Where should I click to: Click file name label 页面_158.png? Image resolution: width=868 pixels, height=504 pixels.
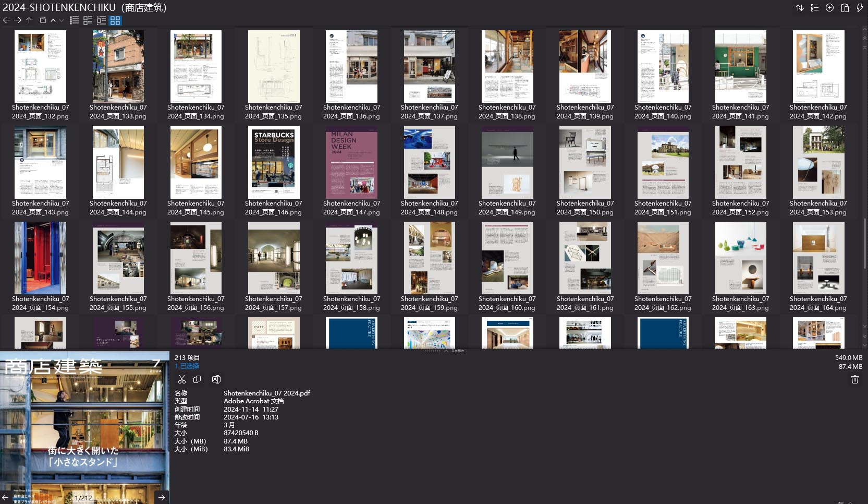pyautogui.click(x=352, y=303)
